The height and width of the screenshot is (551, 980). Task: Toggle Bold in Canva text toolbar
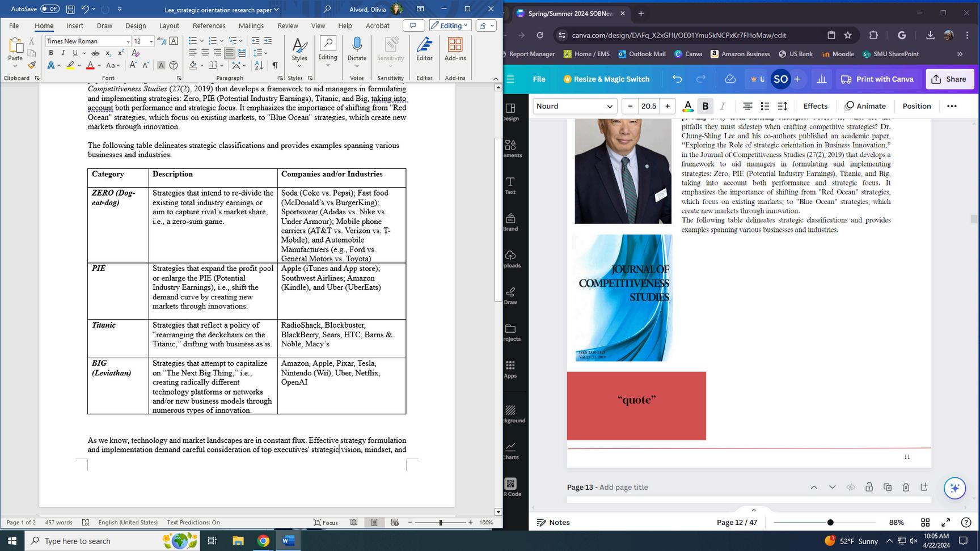(x=705, y=106)
